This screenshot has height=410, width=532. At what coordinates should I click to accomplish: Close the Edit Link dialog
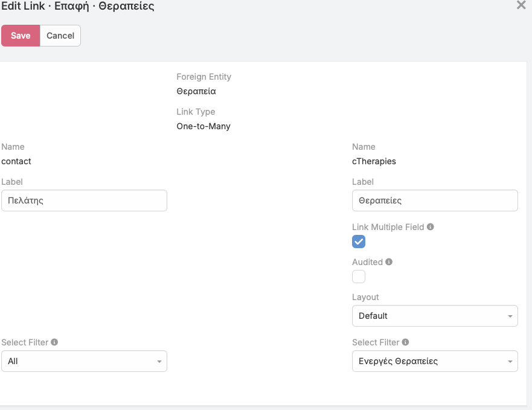(x=521, y=5)
